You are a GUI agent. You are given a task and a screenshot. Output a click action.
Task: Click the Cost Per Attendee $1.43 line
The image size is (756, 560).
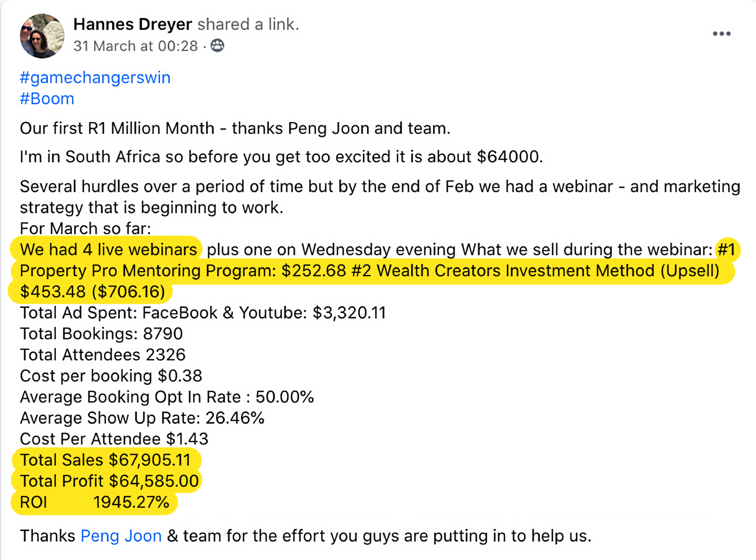pos(114,439)
